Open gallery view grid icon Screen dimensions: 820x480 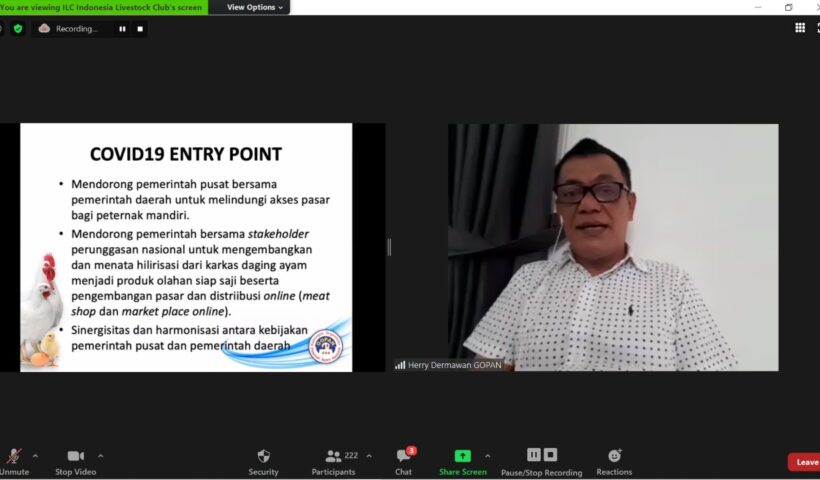(800, 28)
